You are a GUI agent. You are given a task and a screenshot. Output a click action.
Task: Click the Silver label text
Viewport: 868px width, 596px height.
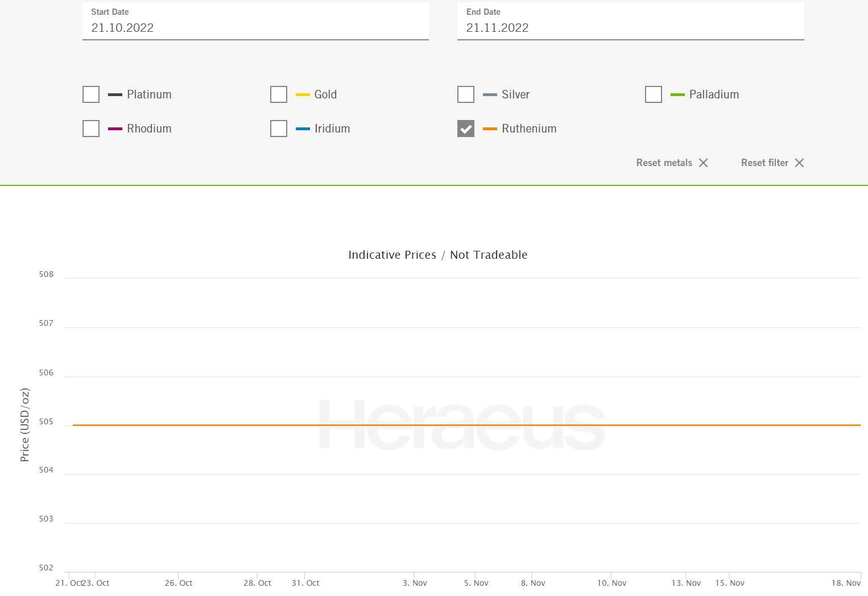coord(515,94)
